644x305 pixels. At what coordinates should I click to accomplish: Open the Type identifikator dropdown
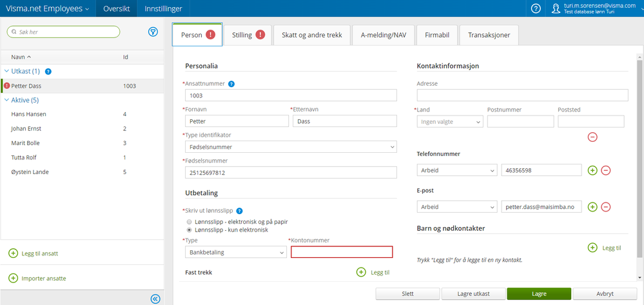tap(290, 147)
